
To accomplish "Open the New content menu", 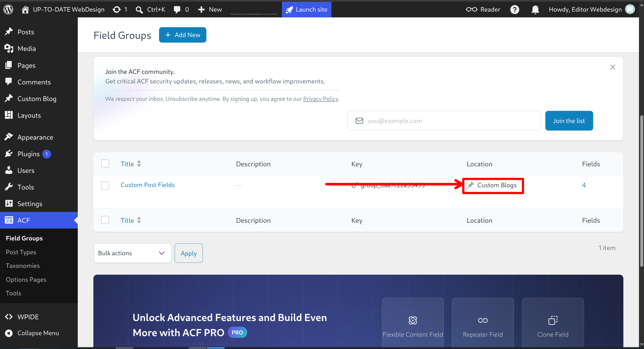I will point(210,10).
